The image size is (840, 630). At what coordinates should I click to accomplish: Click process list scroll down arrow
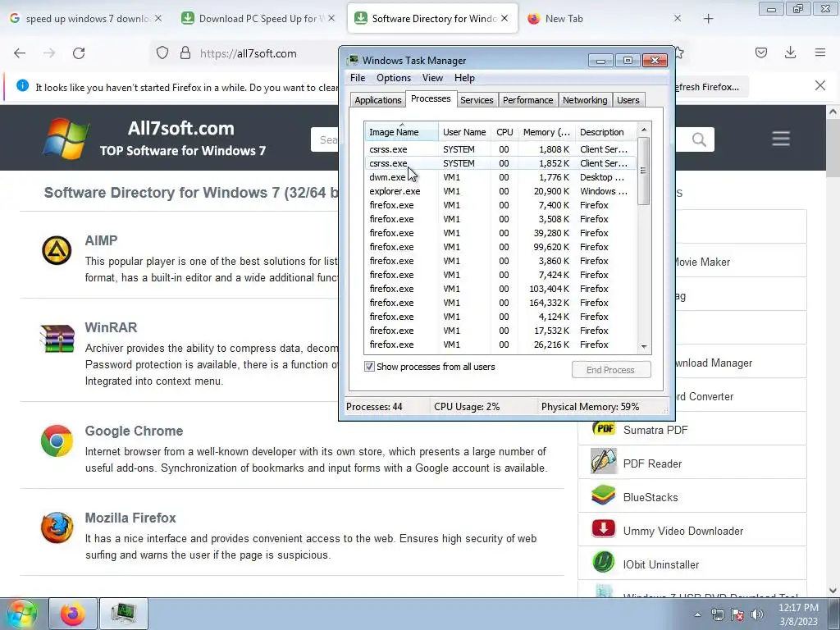(x=644, y=347)
